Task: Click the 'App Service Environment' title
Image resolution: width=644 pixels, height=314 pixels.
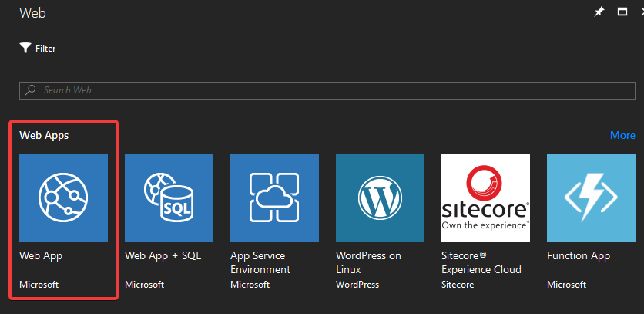Action: [260, 262]
